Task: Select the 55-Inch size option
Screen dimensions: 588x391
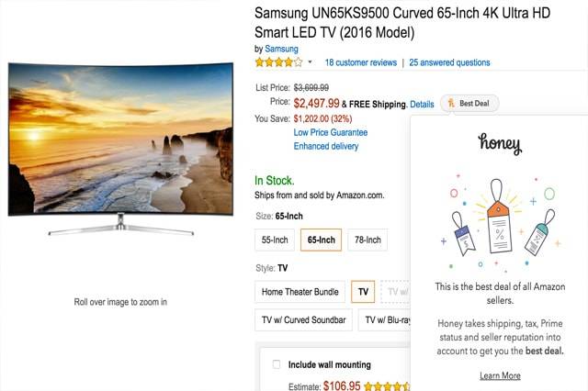Action: (275, 240)
